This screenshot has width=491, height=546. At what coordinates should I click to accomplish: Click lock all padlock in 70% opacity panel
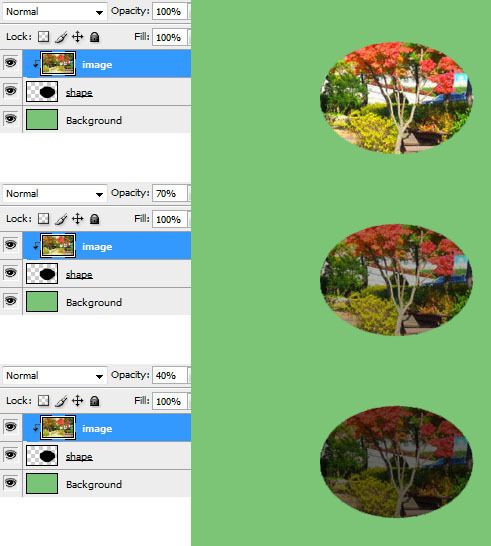[94, 219]
